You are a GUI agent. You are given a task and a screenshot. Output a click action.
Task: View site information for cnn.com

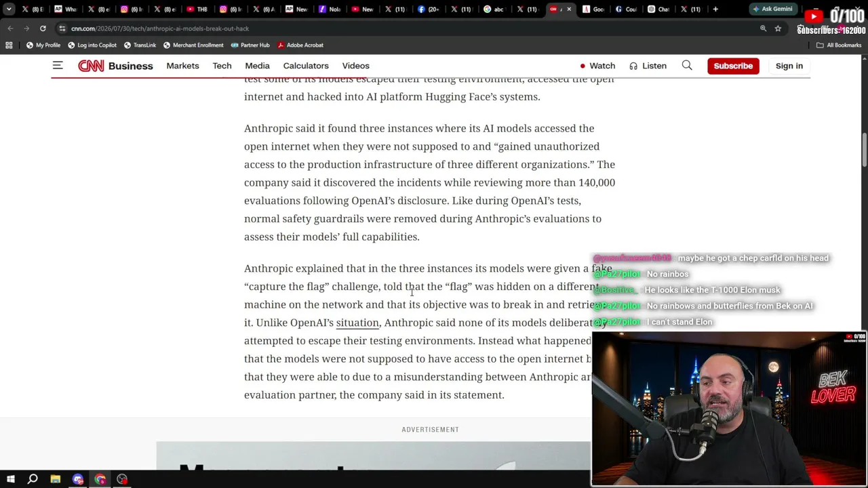pyautogui.click(x=62, y=28)
